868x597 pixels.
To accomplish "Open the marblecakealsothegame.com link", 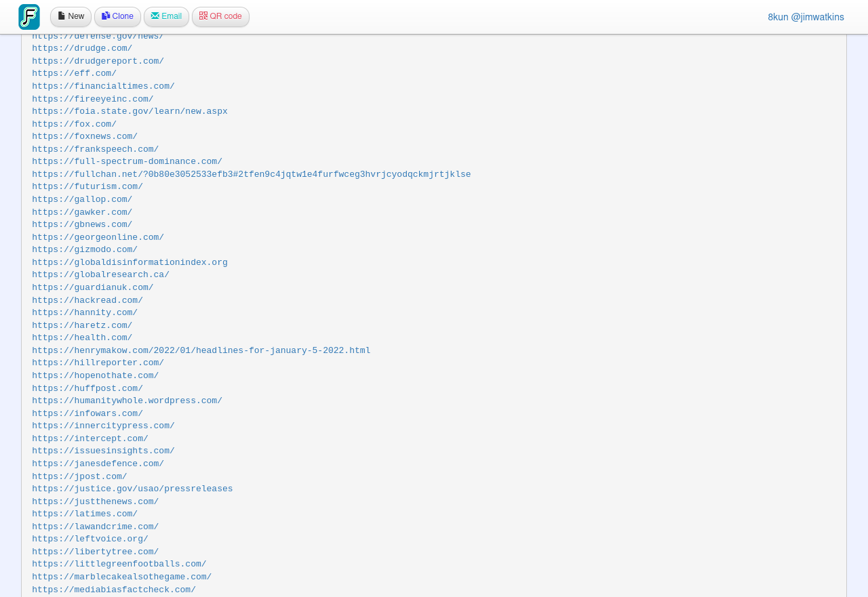I will click(121, 577).
